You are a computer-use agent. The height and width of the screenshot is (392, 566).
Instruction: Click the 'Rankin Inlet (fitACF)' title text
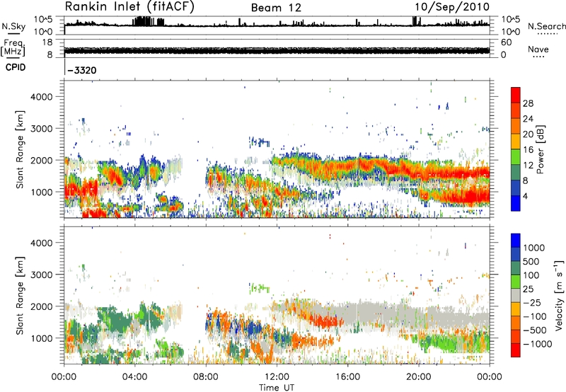pos(129,6)
